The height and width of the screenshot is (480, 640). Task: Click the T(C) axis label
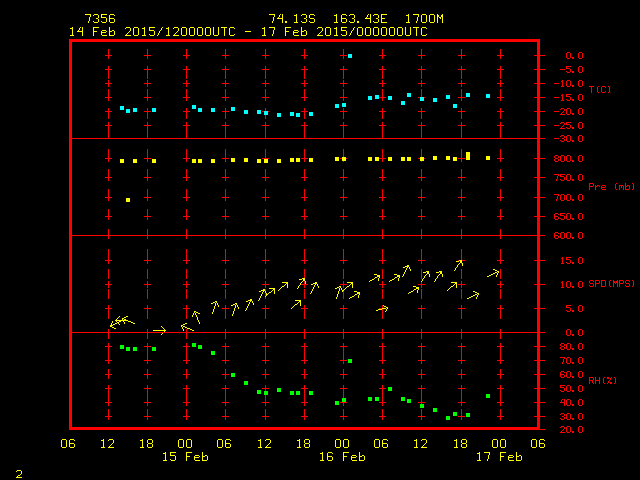599,90
